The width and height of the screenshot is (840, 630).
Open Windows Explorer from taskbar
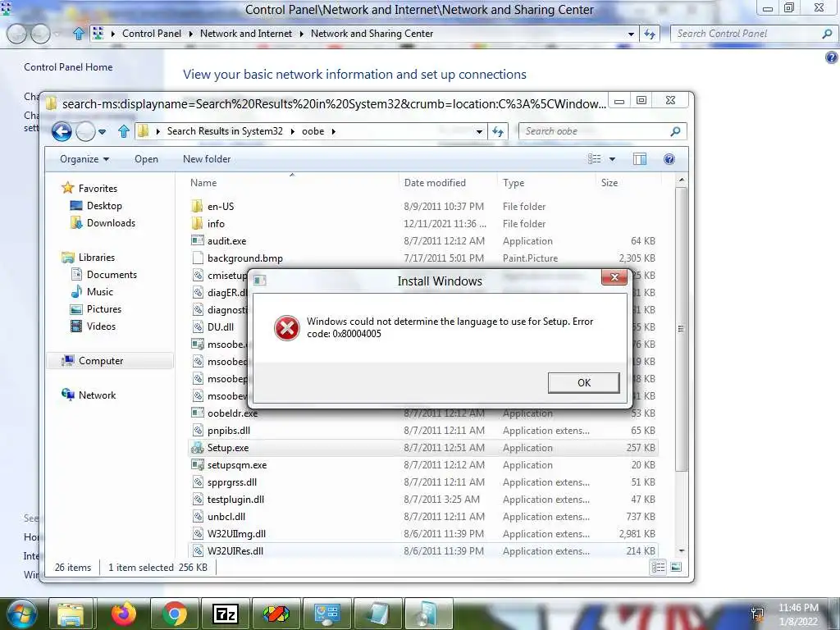[x=71, y=614]
